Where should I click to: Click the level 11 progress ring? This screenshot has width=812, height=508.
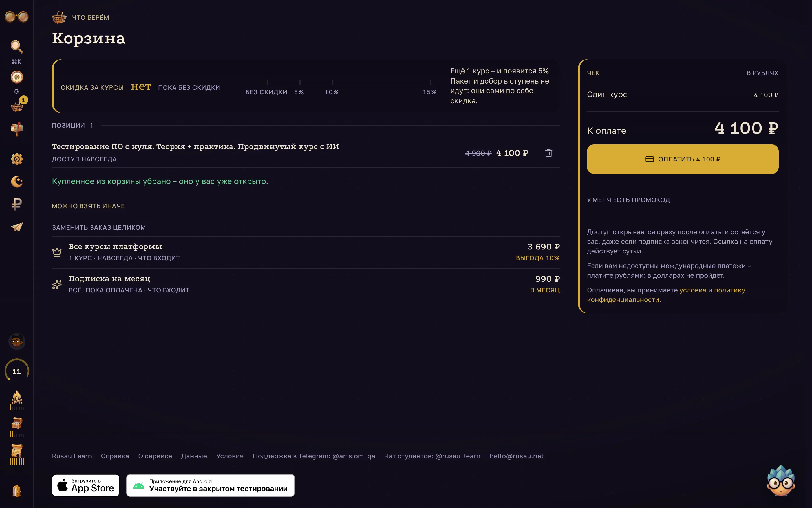(x=16, y=371)
